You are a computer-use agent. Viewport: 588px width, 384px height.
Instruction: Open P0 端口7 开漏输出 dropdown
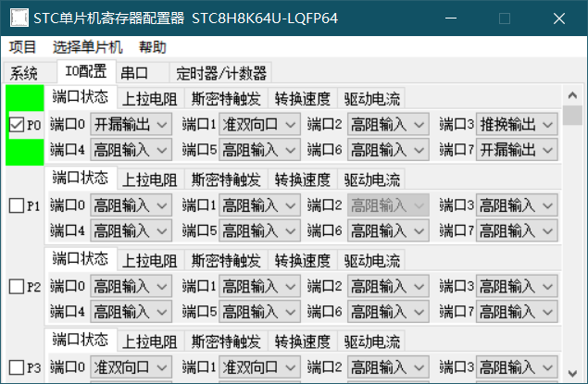tap(517, 150)
